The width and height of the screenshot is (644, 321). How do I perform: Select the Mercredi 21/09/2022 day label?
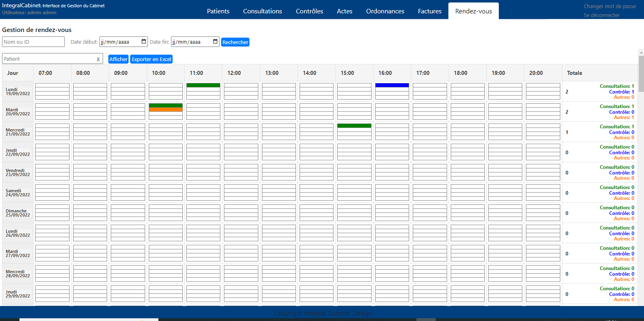18,132
